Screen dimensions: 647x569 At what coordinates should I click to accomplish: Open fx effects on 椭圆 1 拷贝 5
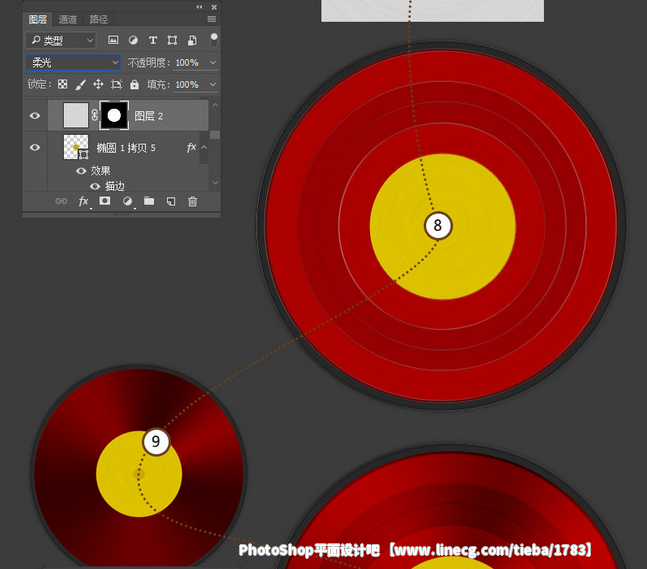(x=191, y=147)
